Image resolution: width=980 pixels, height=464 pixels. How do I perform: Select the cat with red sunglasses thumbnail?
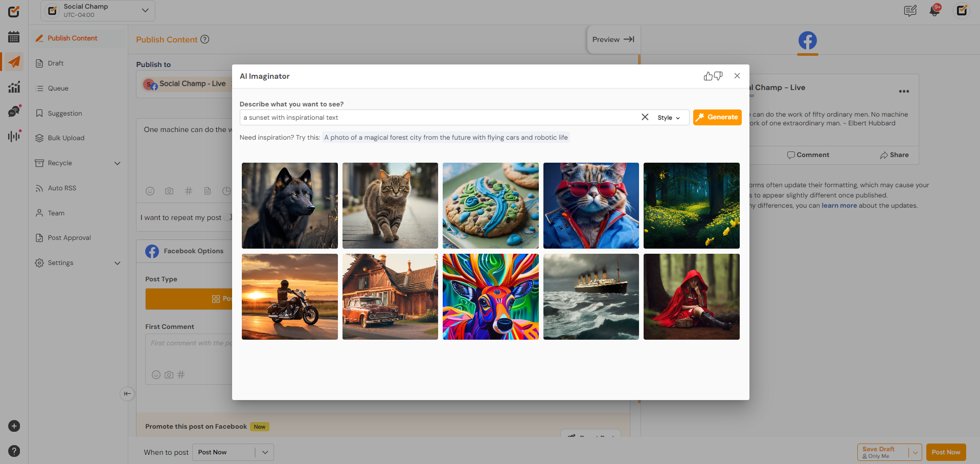click(591, 206)
